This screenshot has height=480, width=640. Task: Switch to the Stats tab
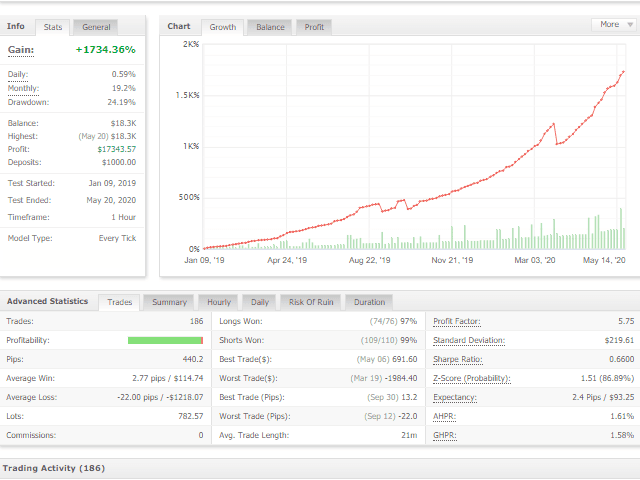coord(54,27)
